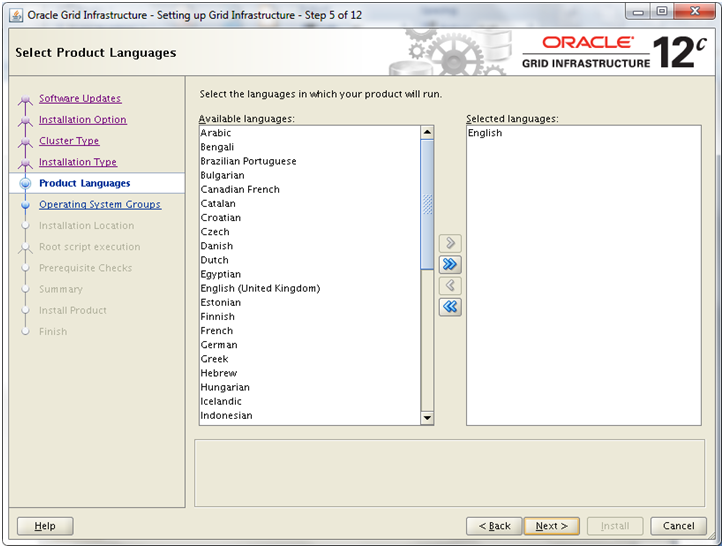
Task: Click the available languages scrollbar thumb
Action: pyautogui.click(x=427, y=204)
